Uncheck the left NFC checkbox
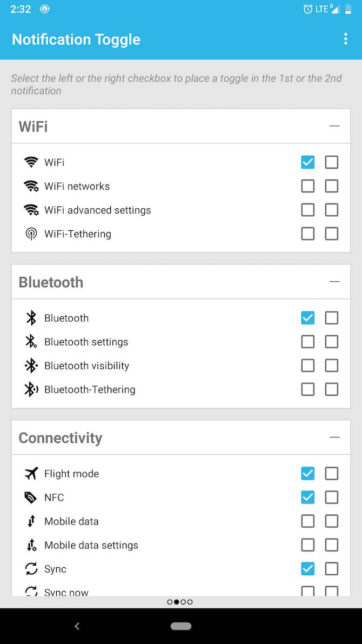Viewport: 362px width, 644px height. [x=307, y=497]
